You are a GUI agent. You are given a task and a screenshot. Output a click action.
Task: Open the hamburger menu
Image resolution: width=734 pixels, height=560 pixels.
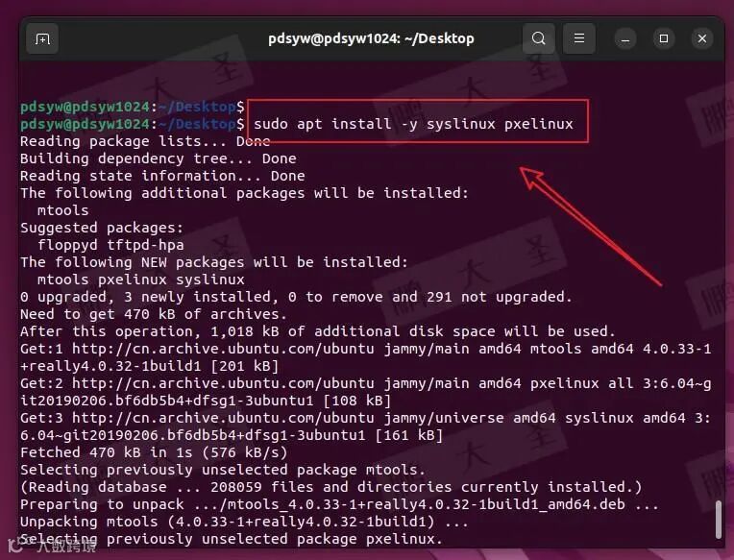tap(579, 38)
